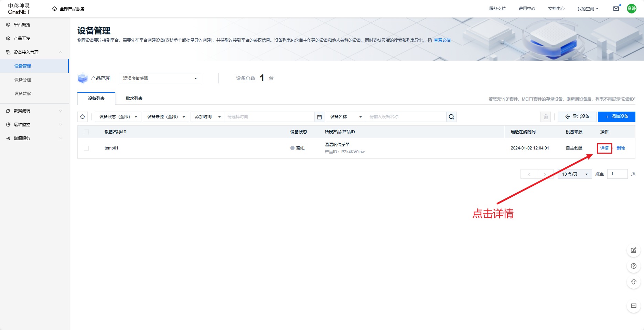Click the 请选择时间 date input field
Image resolution: width=644 pixels, height=330 pixels.
pos(270,117)
